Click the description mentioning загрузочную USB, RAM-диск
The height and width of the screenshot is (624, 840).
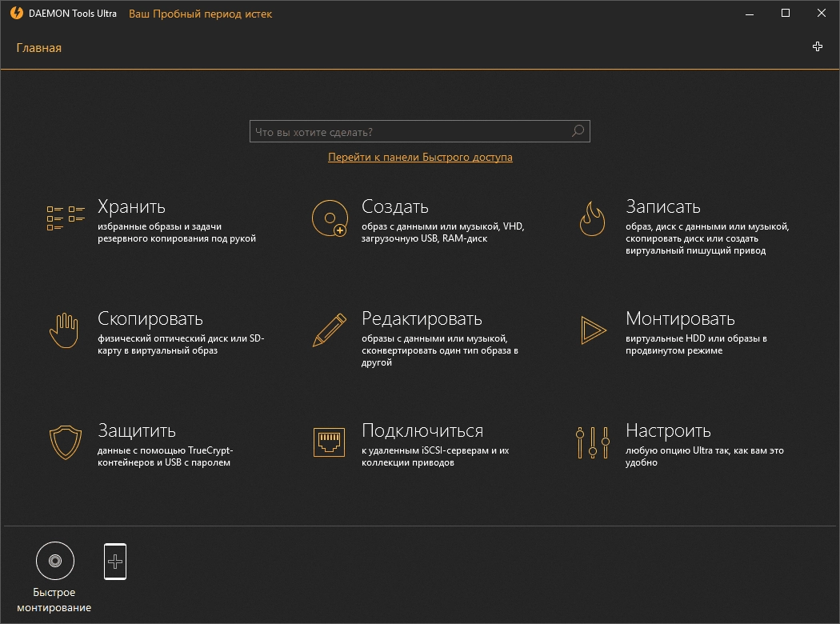click(x=442, y=233)
